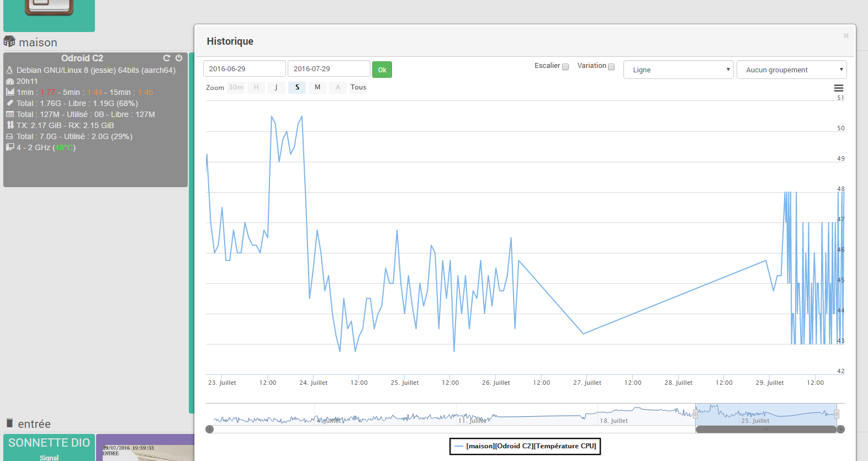Click the navigator scrollbar thumb
This screenshot has height=461, width=868.
(766, 429)
